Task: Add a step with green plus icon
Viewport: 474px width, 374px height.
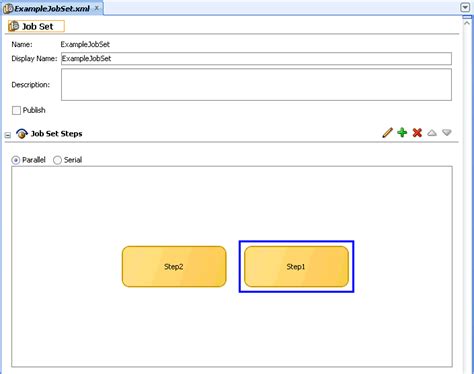Action: [x=402, y=133]
